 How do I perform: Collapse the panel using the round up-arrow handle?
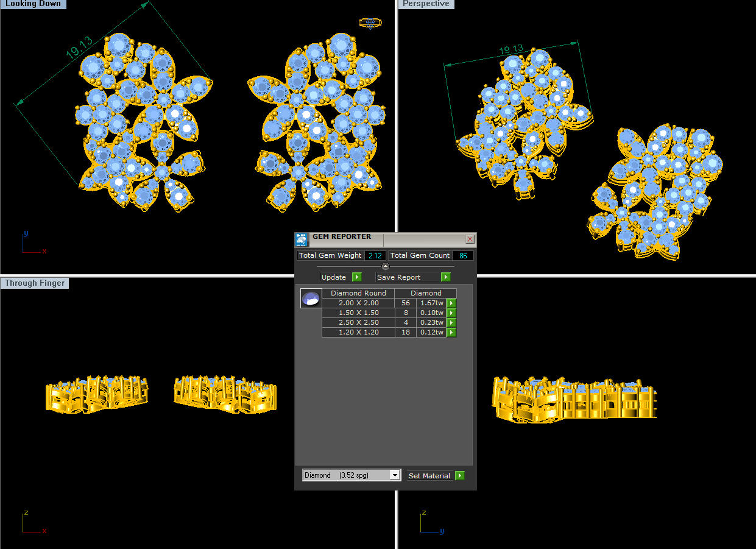pos(385,266)
